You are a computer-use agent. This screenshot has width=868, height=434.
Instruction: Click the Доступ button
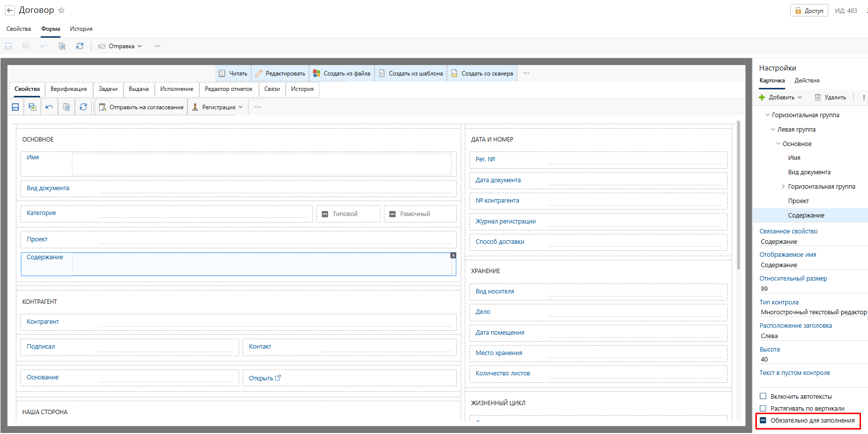[x=808, y=10]
